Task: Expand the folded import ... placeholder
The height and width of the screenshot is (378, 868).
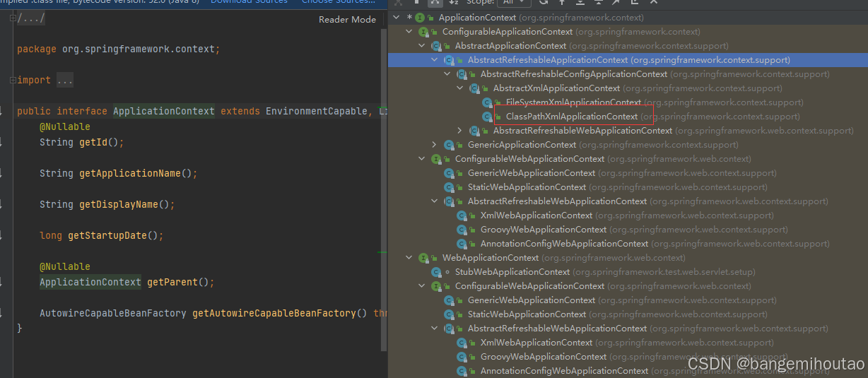Action: click(x=64, y=81)
